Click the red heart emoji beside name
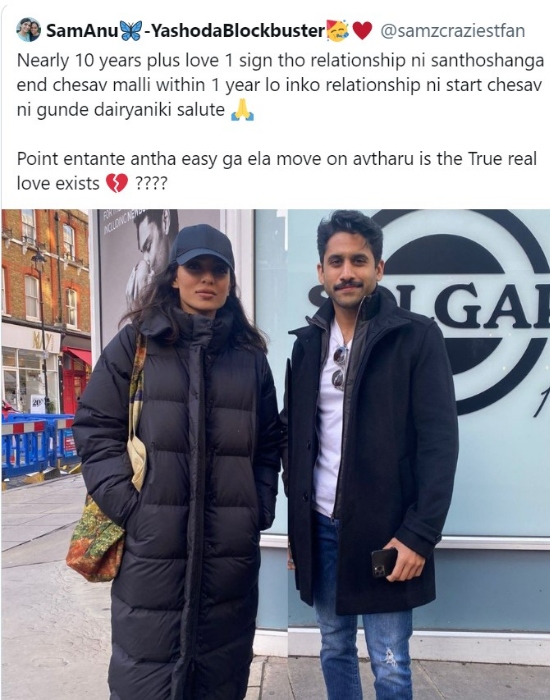550x700 pixels. 362,31
